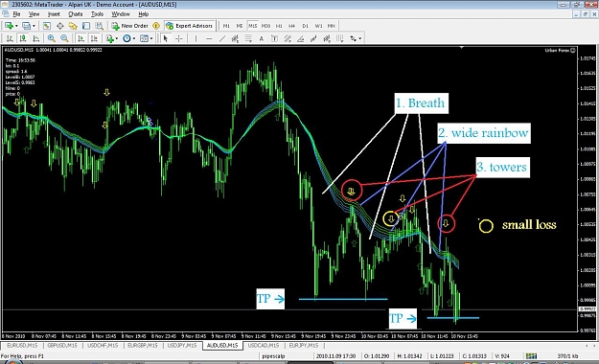The height and width of the screenshot is (364, 599).
Task: Open the Window menu
Action: tap(121, 14)
